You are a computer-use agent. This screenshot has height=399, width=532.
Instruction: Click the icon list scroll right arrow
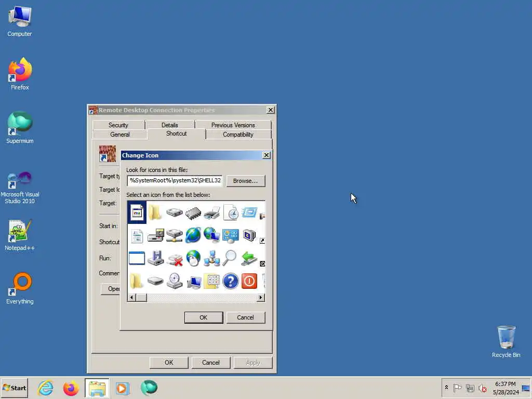click(261, 298)
